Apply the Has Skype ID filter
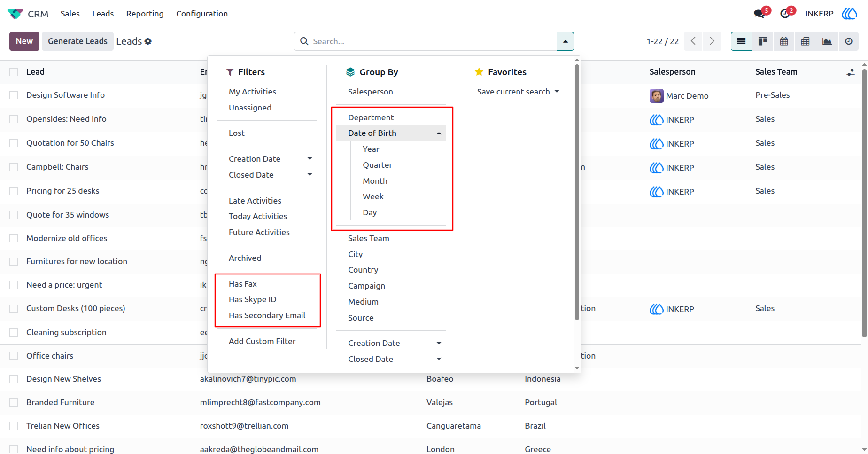The height and width of the screenshot is (454, 868). (253, 299)
